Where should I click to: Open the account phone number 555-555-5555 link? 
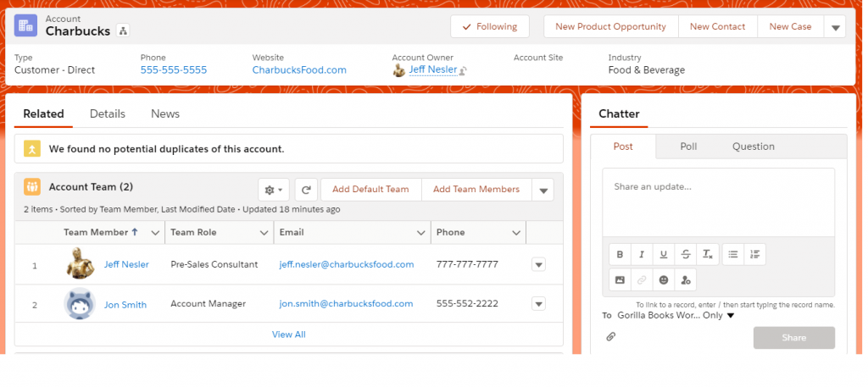[x=174, y=70]
